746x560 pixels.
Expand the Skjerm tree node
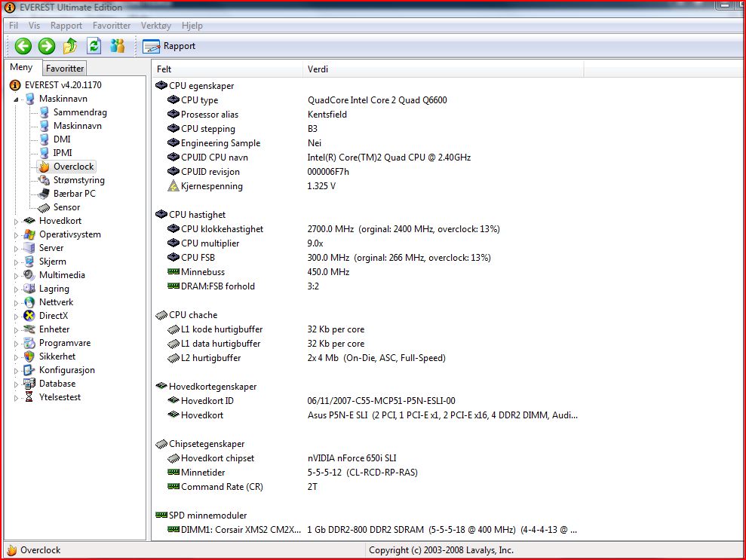point(16,262)
